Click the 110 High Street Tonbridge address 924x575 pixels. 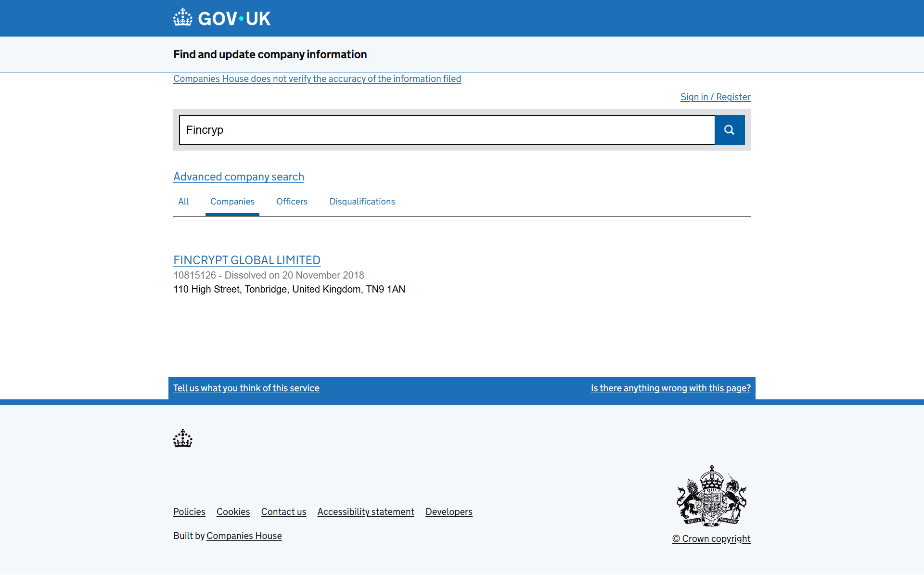point(289,289)
